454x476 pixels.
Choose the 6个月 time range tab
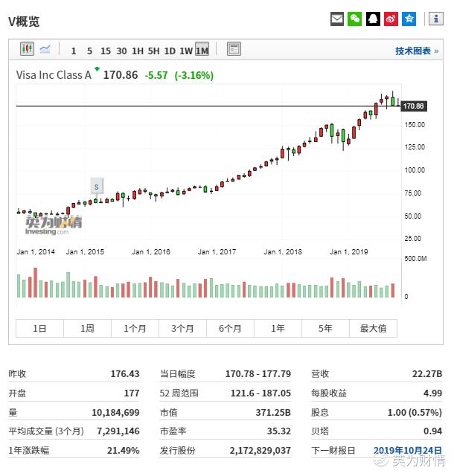(230, 328)
